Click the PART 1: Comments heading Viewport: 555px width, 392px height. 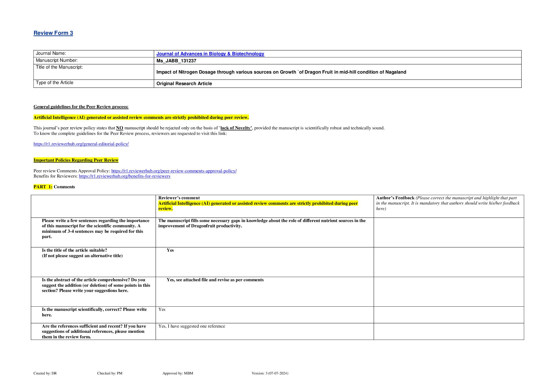pos(54,187)
